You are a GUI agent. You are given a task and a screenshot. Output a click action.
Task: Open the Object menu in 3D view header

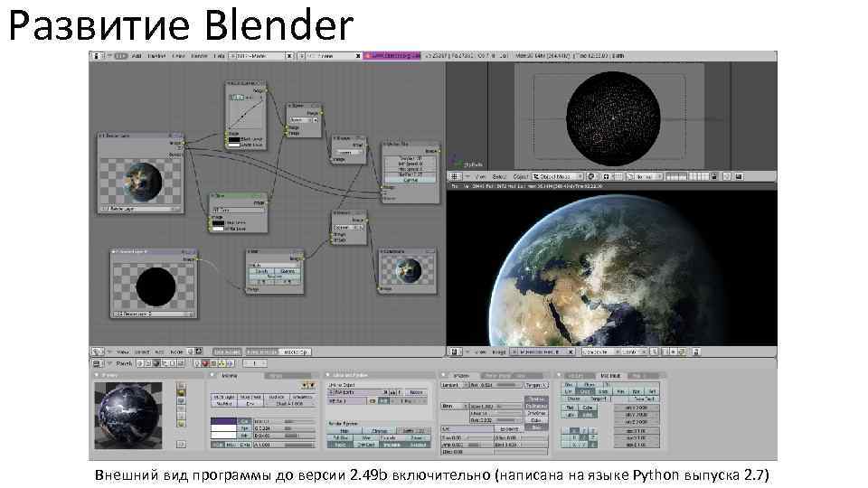(521, 176)
